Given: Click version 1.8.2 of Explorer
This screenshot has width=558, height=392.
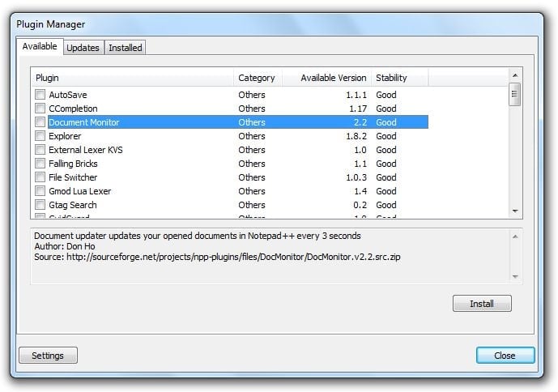Looking at the screenshot, I should [356, 136].
